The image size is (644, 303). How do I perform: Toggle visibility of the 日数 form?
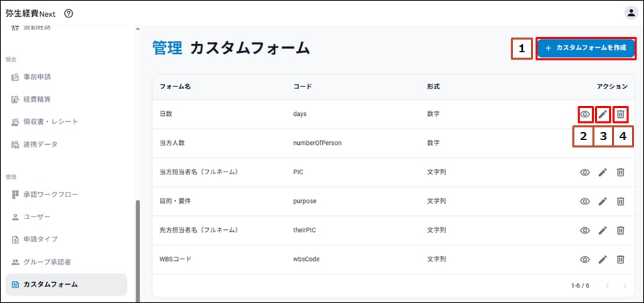tap(584, 115)
